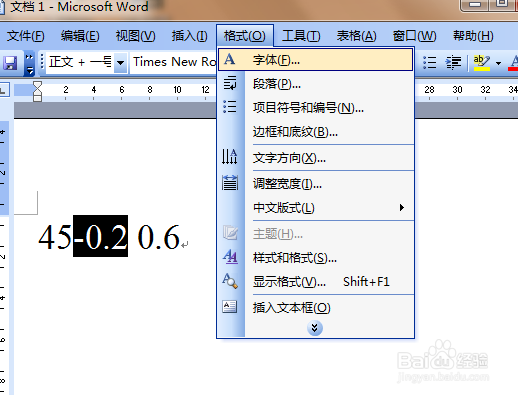Click the bullets list toolbar icon

[x=430, y=62]
